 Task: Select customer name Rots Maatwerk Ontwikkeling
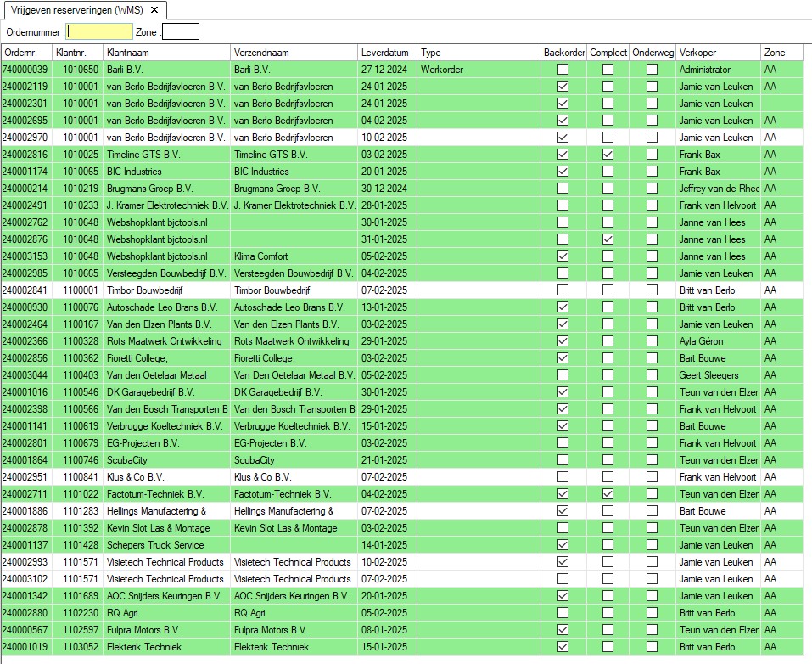[164, 341]
